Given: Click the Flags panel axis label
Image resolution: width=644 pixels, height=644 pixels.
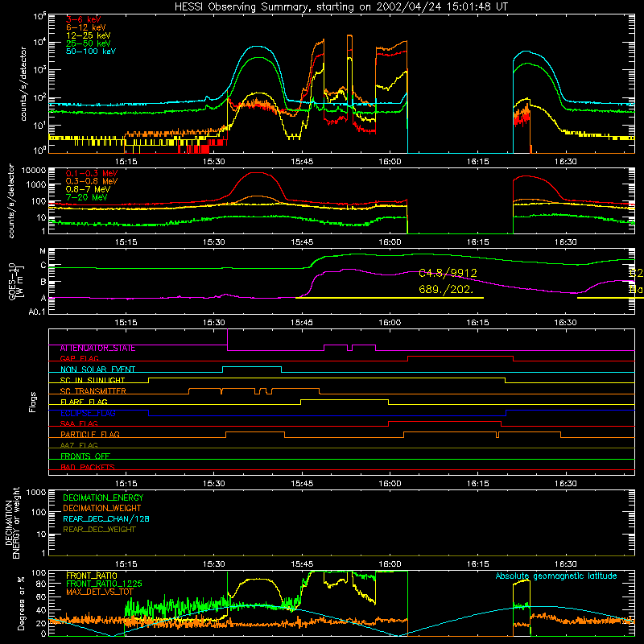Looking at the screenshot, I should click(32, 402).
